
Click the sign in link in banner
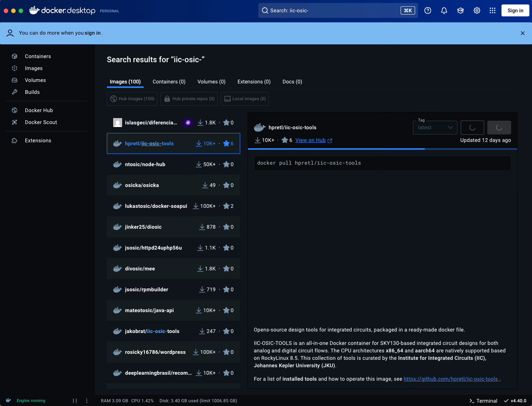pos(93,33)
